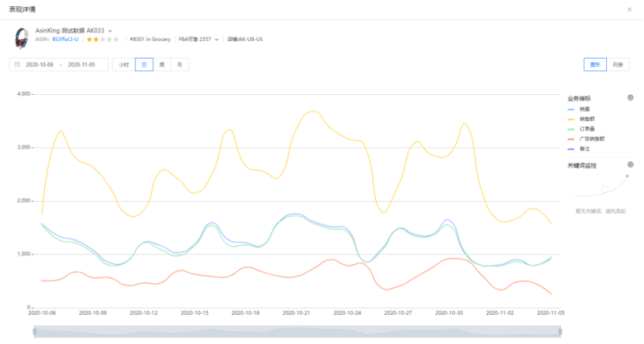The image size is (644, 344).
Task: Expand the AsinKing product name dropdown
Action: pos(110,31)
